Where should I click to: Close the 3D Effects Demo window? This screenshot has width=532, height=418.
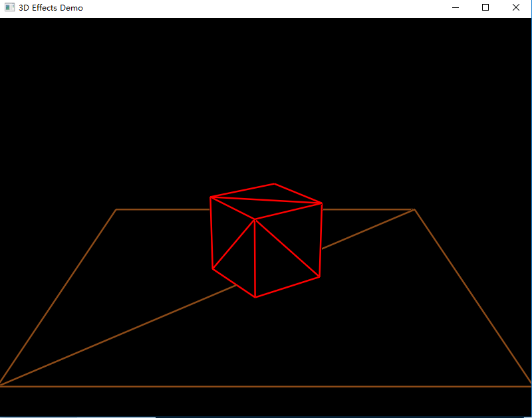515,7
